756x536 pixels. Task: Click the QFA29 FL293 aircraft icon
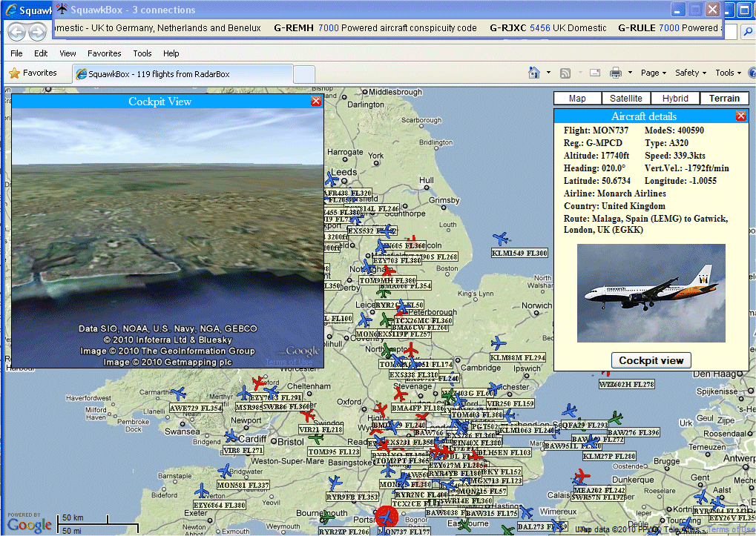point(569,411)
